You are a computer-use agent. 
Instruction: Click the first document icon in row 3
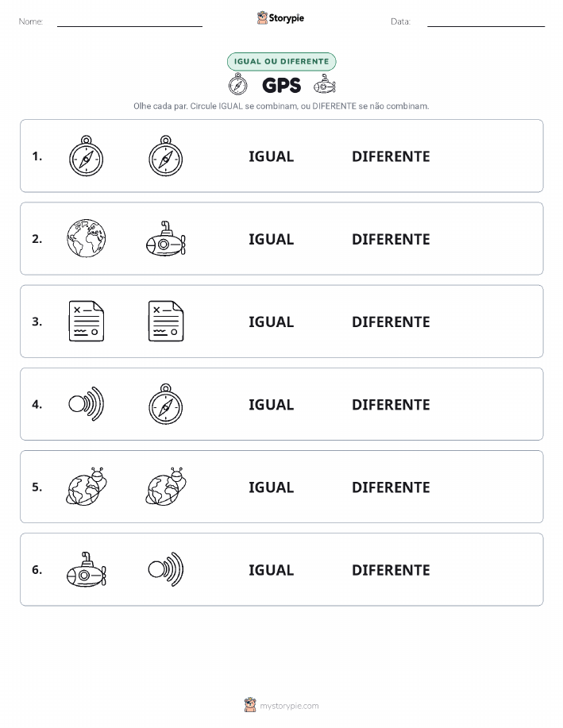[87, 322]
